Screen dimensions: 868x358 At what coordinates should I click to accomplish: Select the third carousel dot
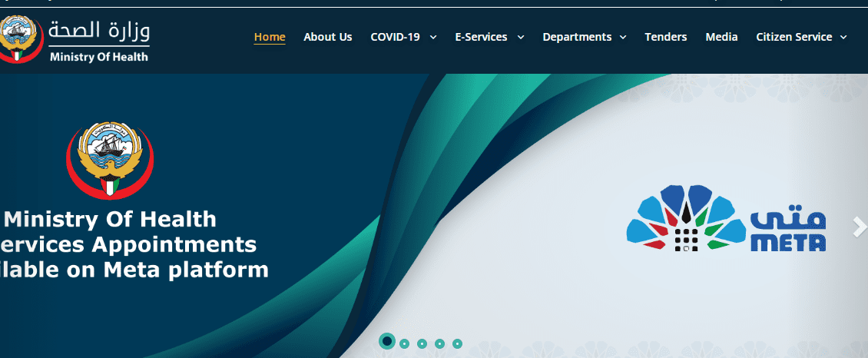(422, 343)
